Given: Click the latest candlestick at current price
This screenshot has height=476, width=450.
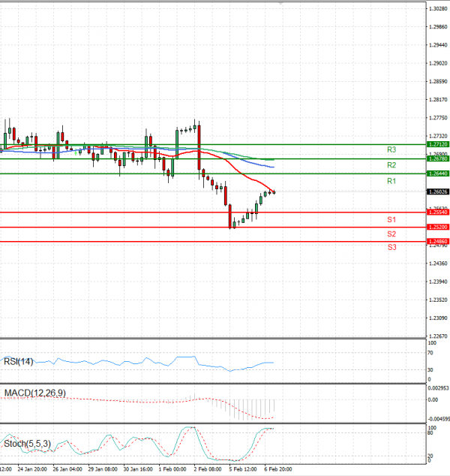Looking at the screenshot, I should click(x=274, y=192).
